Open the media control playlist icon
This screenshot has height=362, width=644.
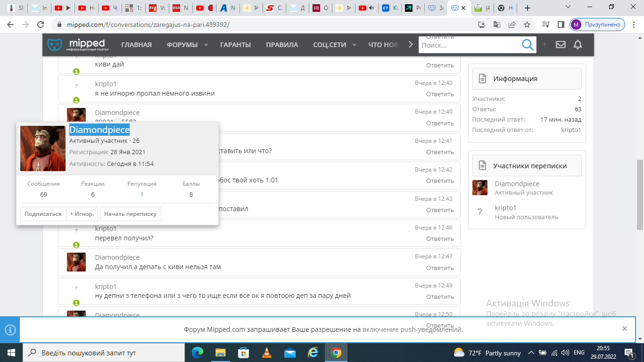[546, 25]
